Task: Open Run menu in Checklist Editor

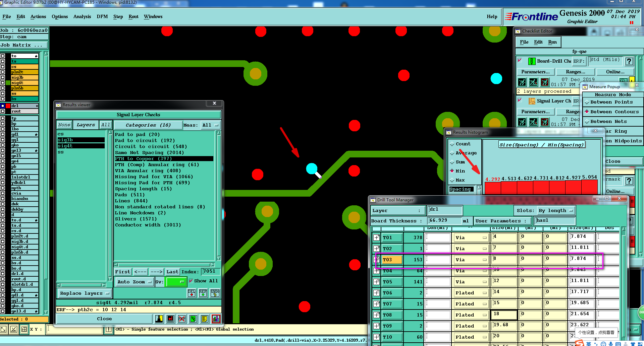Action: [x=552, y=42]
